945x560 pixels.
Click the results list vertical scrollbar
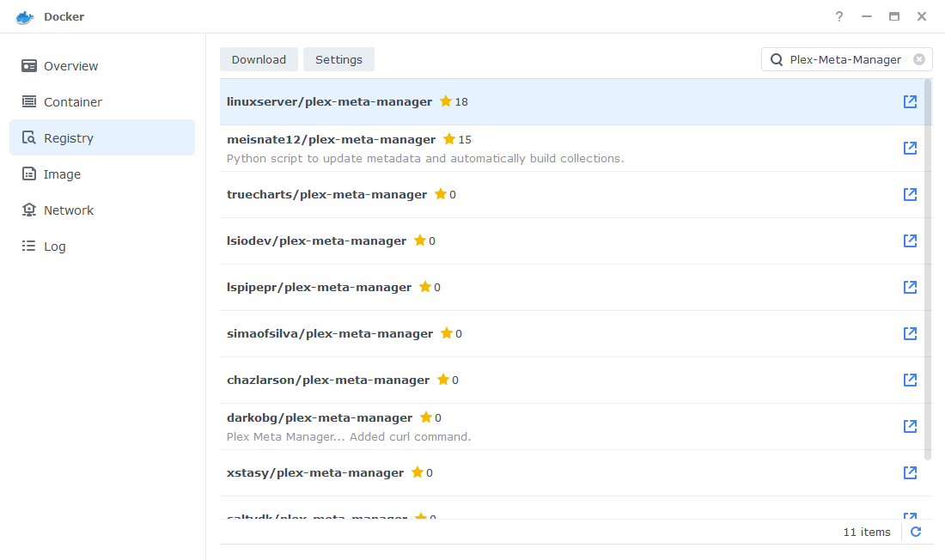(x=928, y=270)
